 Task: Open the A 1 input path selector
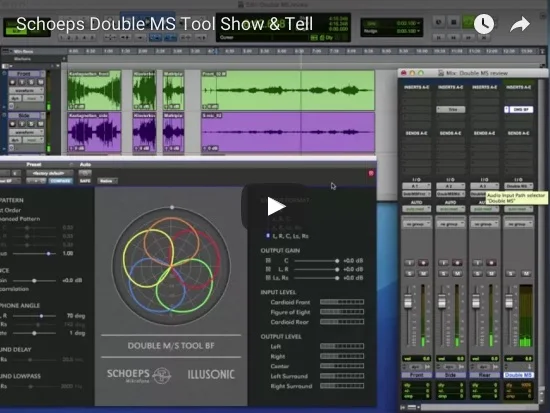(x=416, y=186)
